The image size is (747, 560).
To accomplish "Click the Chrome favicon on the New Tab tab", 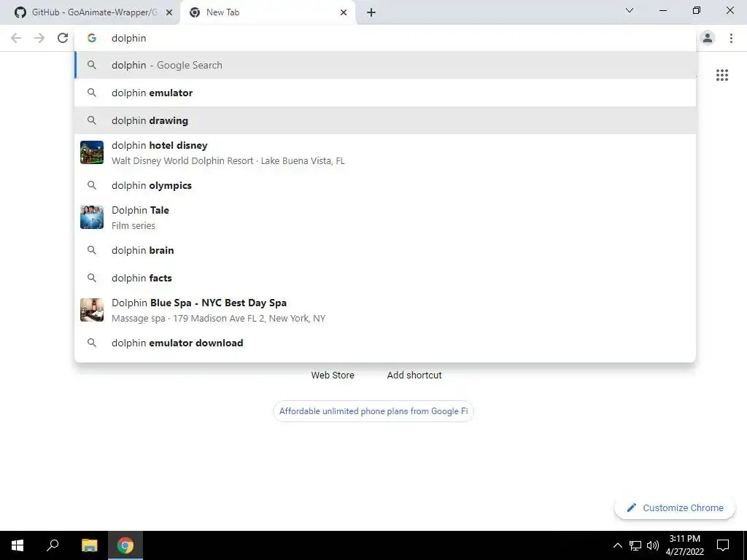I will [194, 12].
